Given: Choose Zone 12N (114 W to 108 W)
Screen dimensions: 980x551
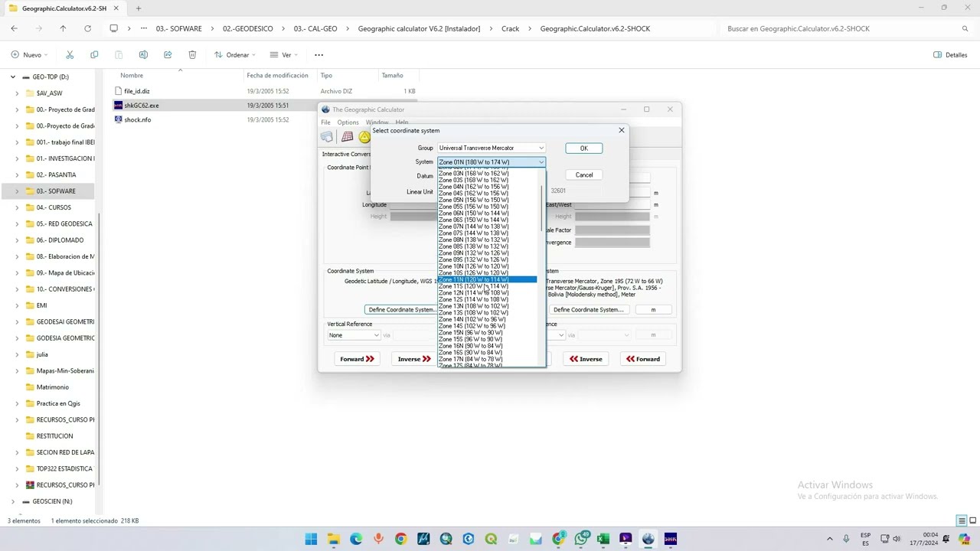Looking at the screenshot, I should [487, 293].
